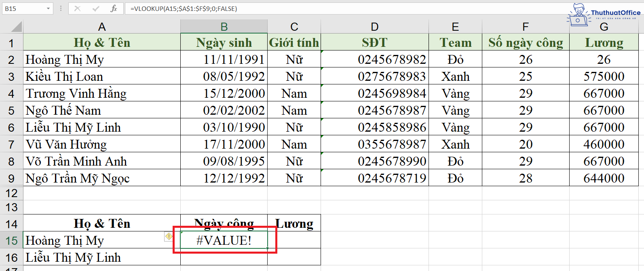Select column G header

pyautogui.click(x=604, y=27)
